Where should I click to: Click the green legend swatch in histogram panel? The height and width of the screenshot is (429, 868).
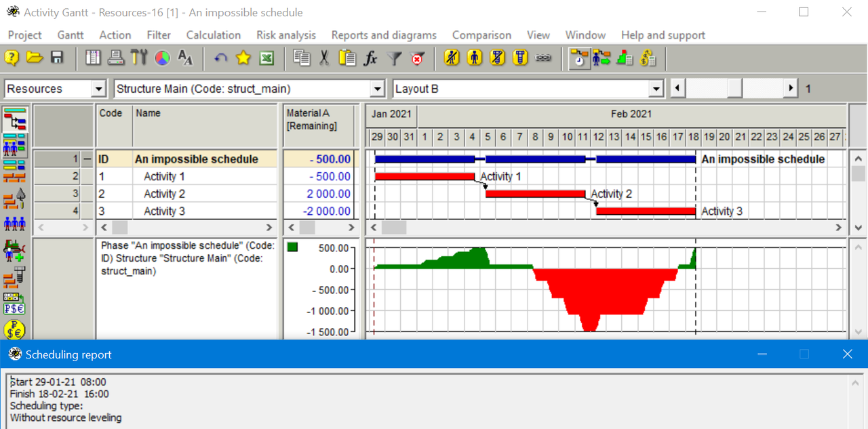(x=292, y=247)
